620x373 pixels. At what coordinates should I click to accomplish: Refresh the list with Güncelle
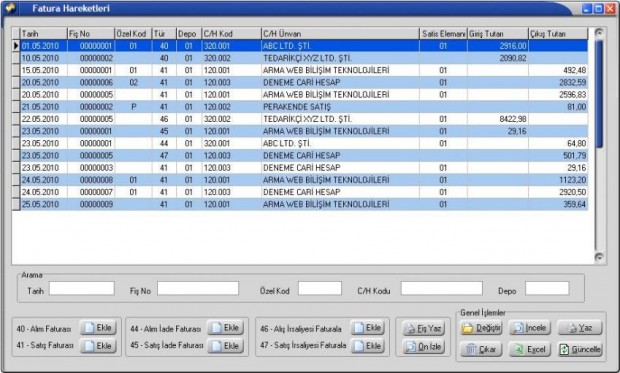click(x=580, y=349)
